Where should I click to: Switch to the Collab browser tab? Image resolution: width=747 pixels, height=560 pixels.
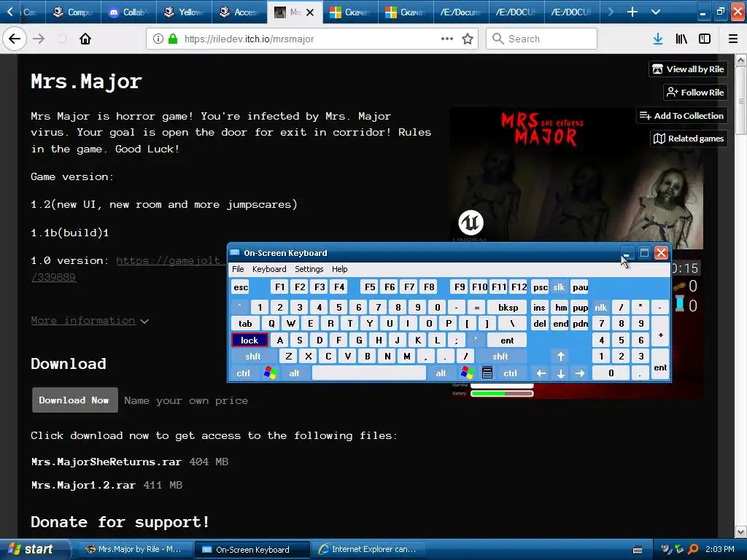pos(128,12)
